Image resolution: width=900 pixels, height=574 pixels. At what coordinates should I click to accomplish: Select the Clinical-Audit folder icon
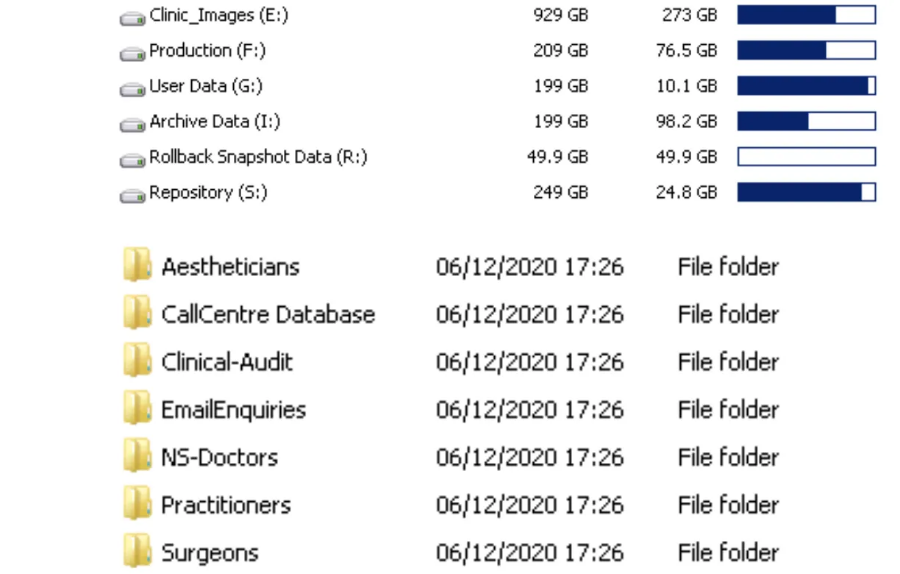click(137, 360)
